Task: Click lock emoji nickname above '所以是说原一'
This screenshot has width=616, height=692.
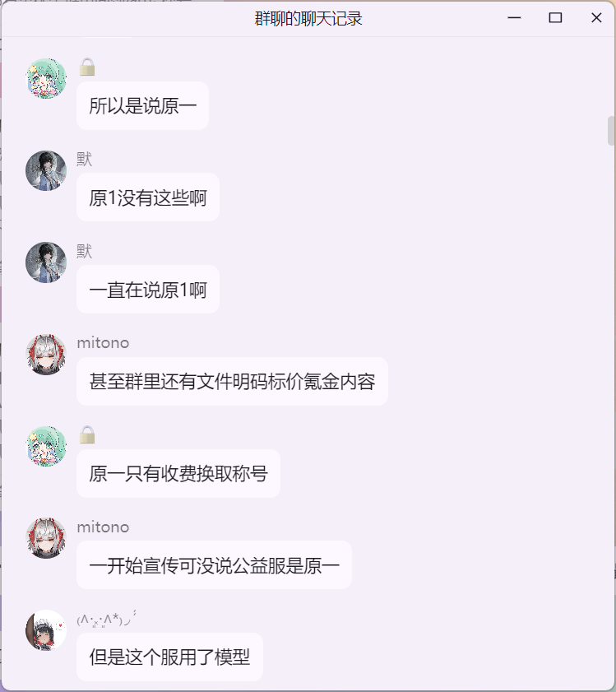Action: 87,67
